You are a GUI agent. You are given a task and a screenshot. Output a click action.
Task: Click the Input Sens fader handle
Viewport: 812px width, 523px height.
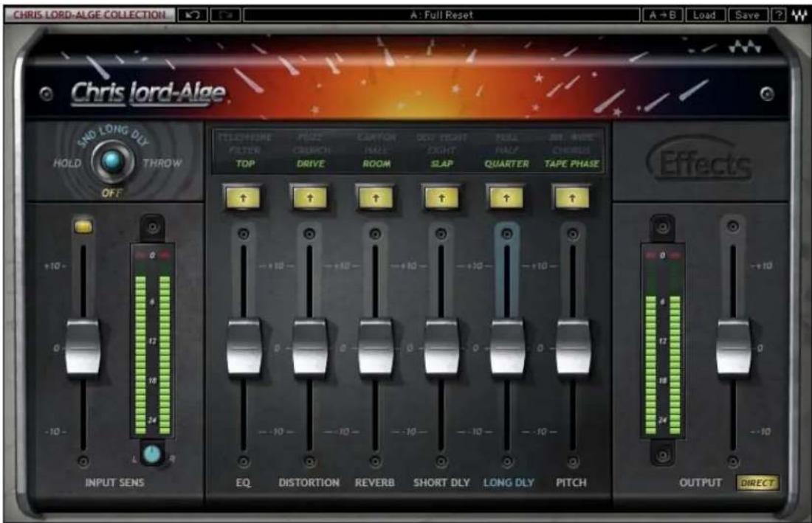point(83,347)
